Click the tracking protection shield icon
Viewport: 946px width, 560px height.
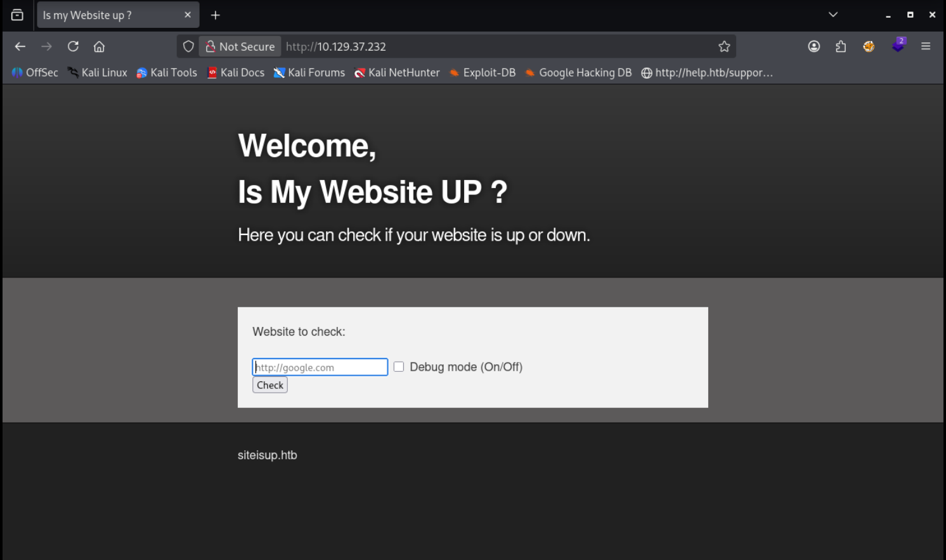(188, 46)
